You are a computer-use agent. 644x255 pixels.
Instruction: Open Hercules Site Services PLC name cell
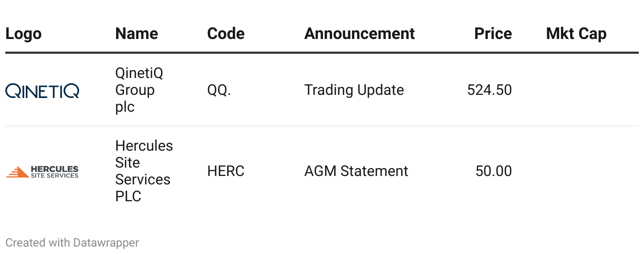[x=144, y=171]
